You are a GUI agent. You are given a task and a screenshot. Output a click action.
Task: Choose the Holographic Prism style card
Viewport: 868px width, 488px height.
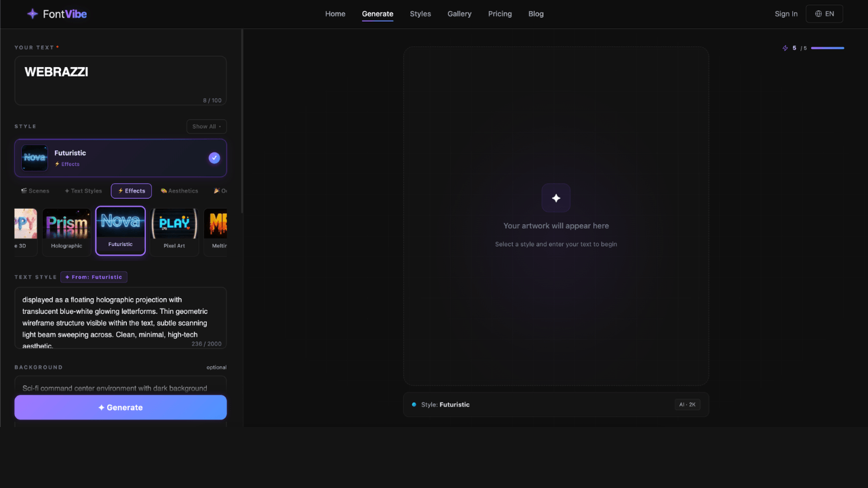click(66, 231)
